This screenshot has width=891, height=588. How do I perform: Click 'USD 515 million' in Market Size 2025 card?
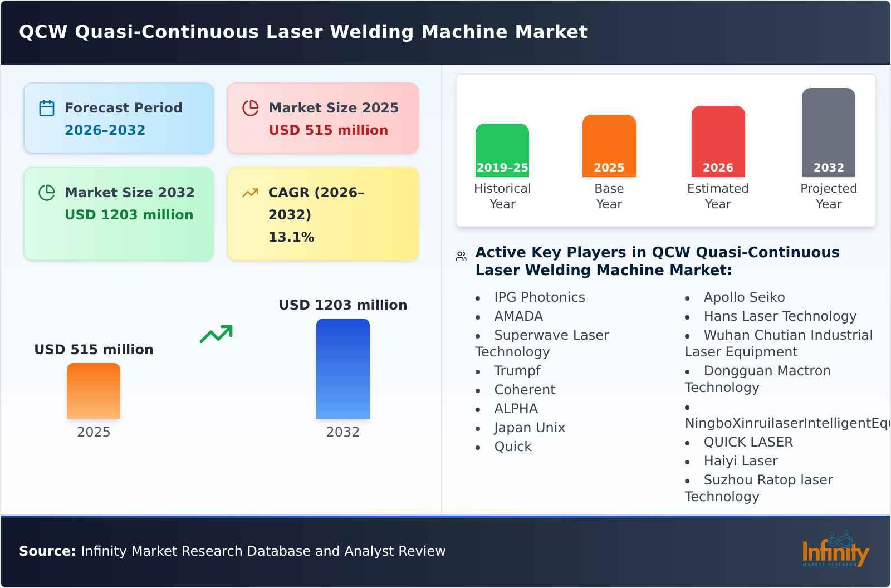tap(329, 130)
